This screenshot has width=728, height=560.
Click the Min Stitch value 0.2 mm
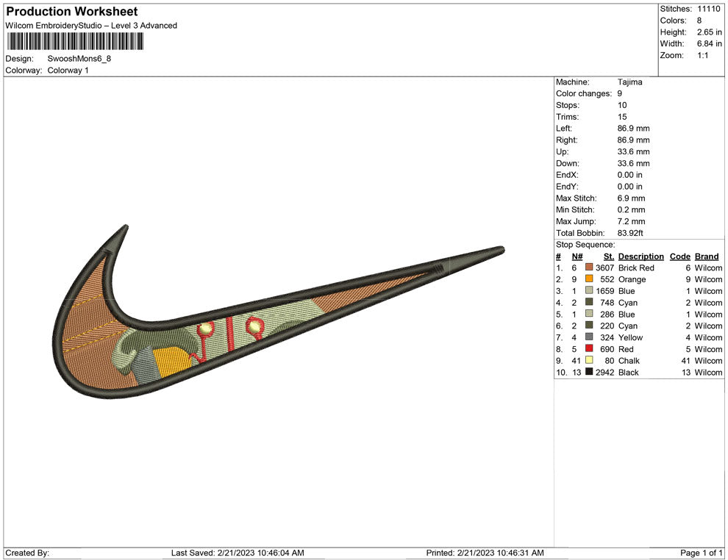pos(631,209)
